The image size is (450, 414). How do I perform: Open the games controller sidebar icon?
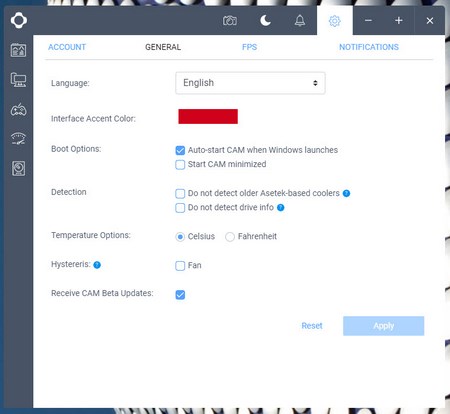18,109
